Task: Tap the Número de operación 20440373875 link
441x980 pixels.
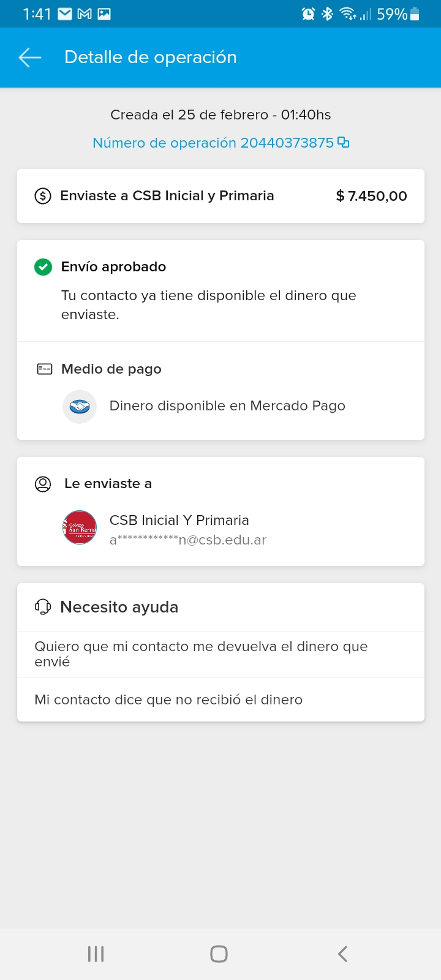Action: point(213,143)
